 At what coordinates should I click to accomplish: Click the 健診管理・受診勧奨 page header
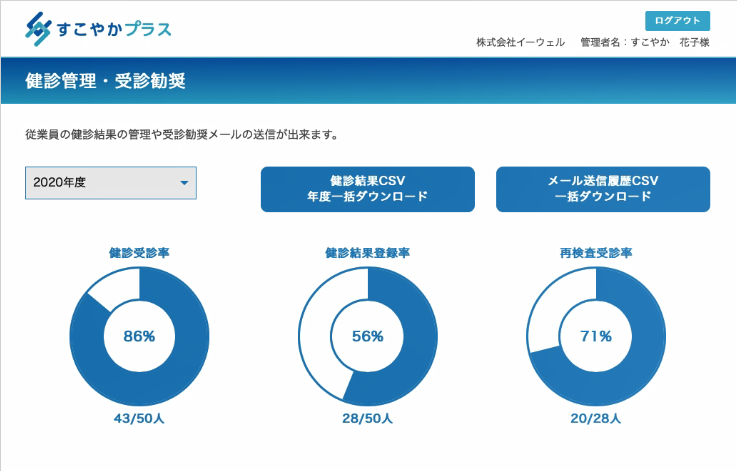pos(106,80)
